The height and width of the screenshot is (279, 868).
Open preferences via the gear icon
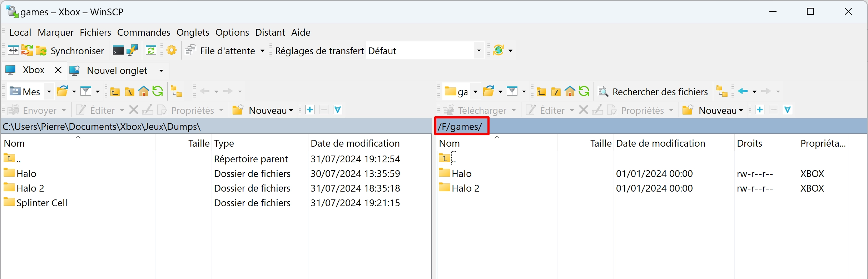point(172,51)
